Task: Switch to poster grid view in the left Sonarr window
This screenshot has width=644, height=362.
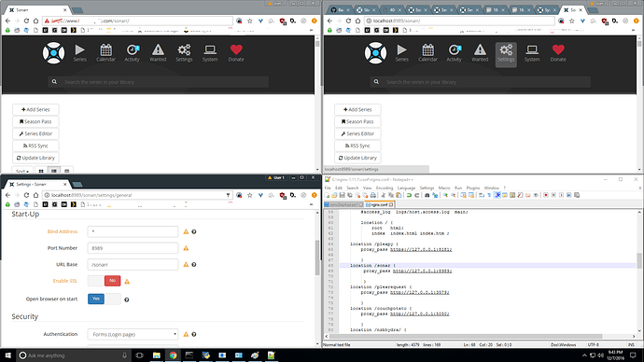Action: 41,171
